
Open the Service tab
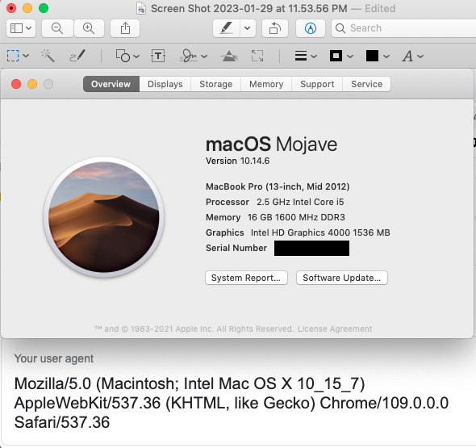tap(367, 84)
